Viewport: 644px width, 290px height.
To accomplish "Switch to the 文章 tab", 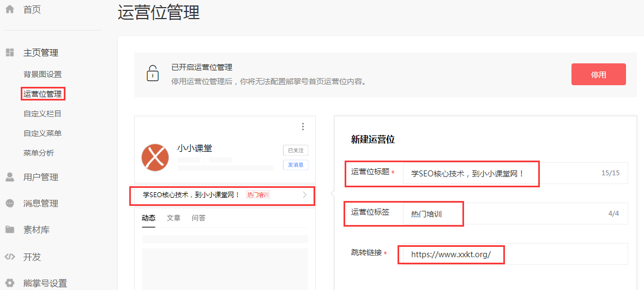I will (x=173, y=218).
